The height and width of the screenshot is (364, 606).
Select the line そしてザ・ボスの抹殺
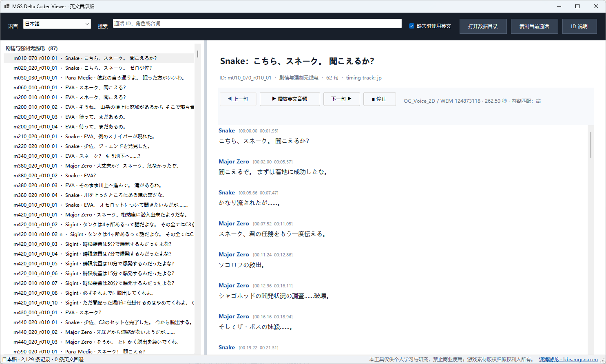(256, 327)
